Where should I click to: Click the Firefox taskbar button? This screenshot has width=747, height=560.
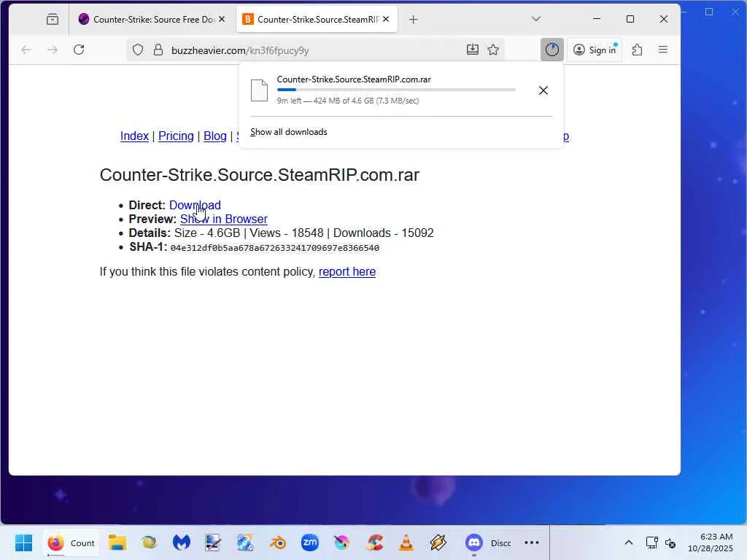71,542
